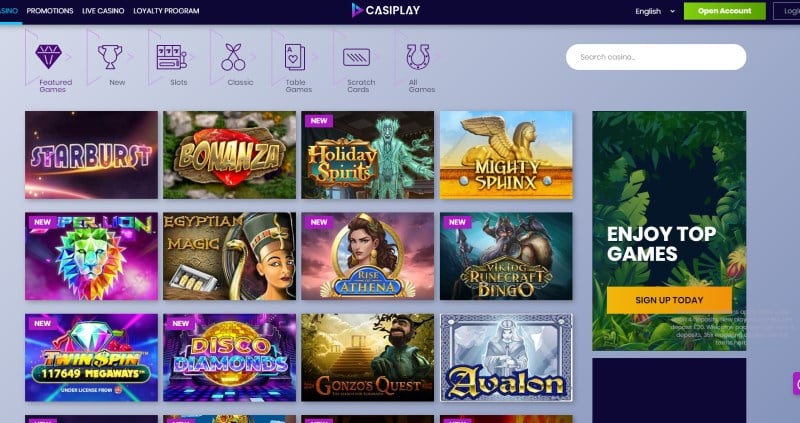
Task: Click the green Open Account button
Action: (x=724, y=11)
